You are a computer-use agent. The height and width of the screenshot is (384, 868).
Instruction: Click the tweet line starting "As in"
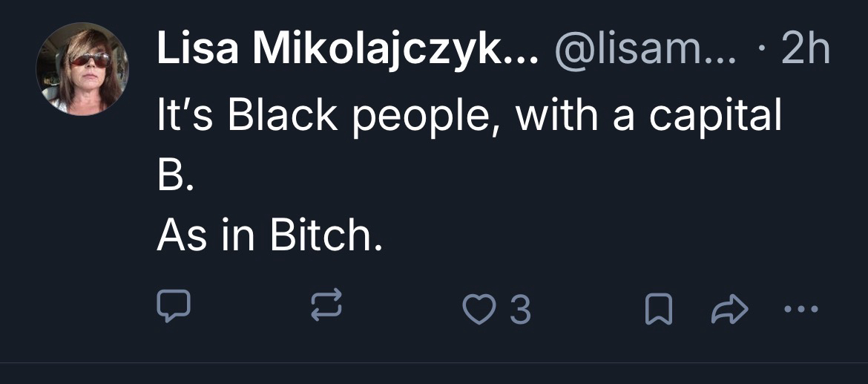click(270, 236)
